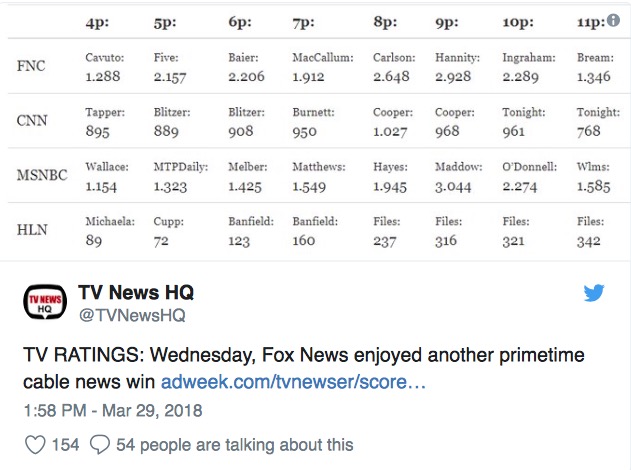Click the 154 likes count
The height and width of the screenshot is (470, 631).
click(x=65, y=445)
